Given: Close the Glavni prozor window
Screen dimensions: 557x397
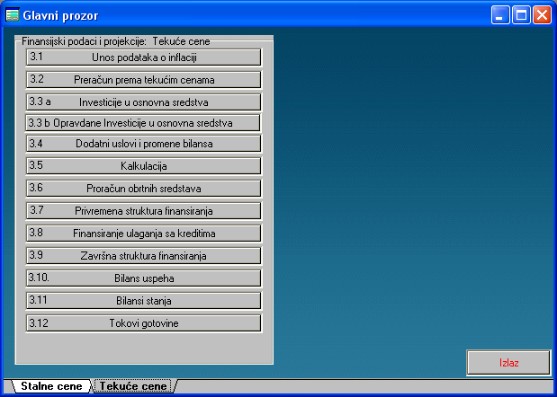Looking at the screenshot, I should [542, 15].
